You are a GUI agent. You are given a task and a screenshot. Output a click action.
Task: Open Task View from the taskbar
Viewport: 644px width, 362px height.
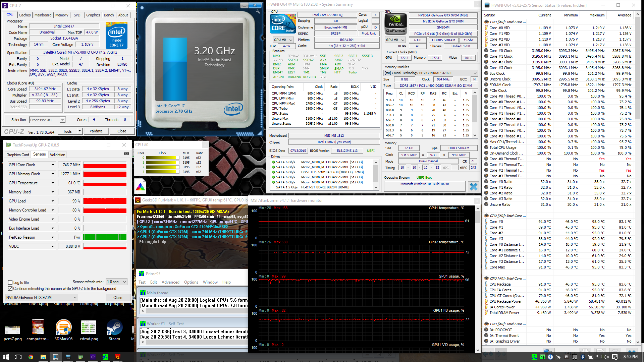tap(18, 357)
